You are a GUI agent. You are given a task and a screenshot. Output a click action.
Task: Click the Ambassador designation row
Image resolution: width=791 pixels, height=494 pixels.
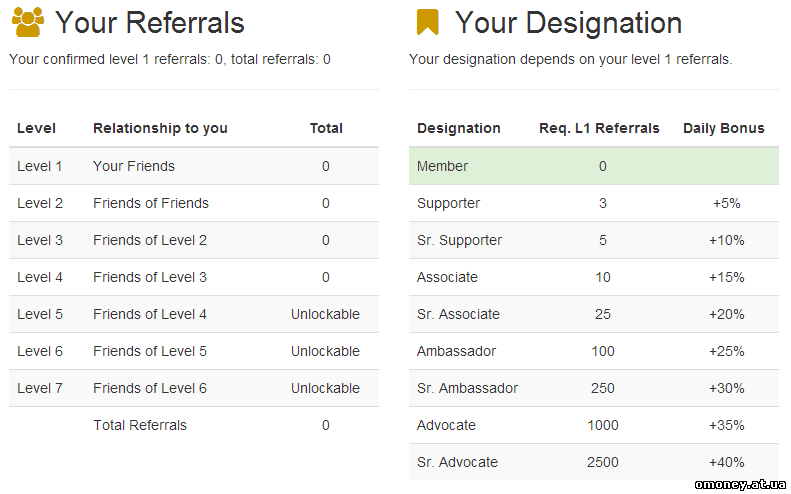pyautogui.click(x=594, y=351)
